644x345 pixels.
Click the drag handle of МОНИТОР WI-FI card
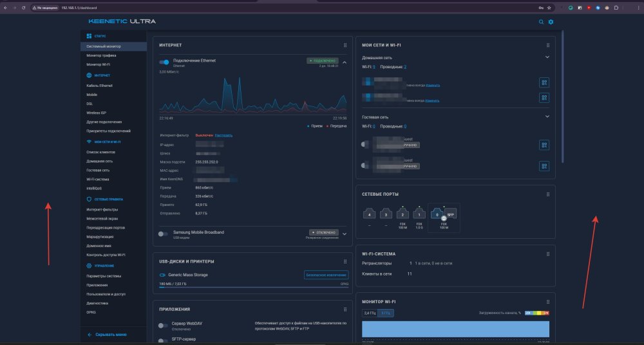548,302
